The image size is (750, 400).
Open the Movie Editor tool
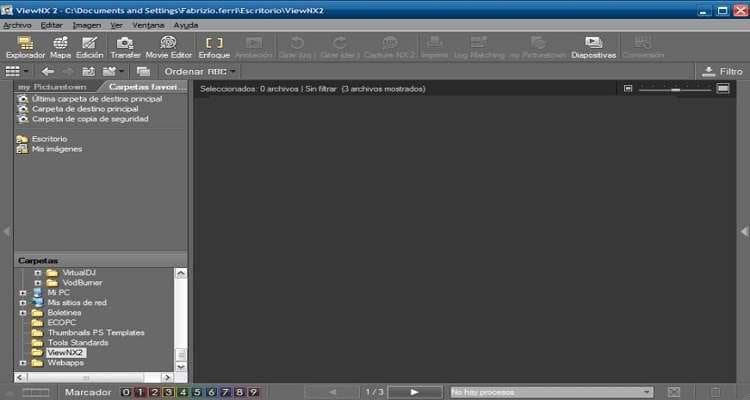[168, 47]
